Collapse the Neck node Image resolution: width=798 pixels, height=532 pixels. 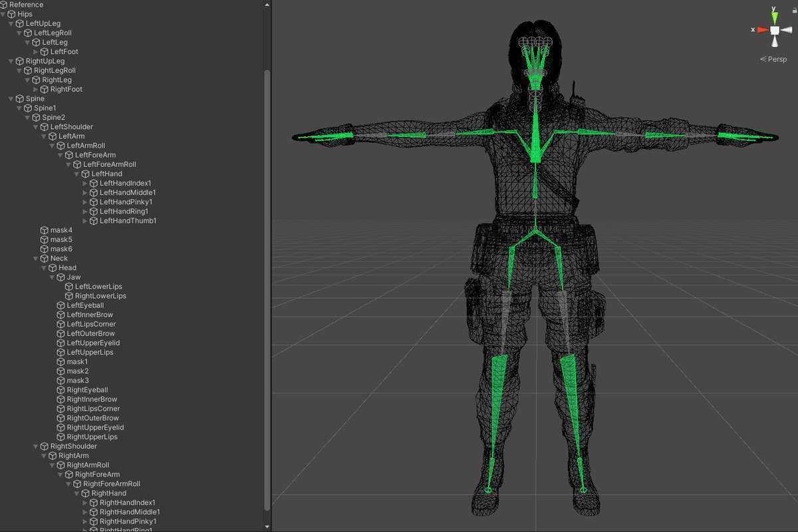(36, 258)
